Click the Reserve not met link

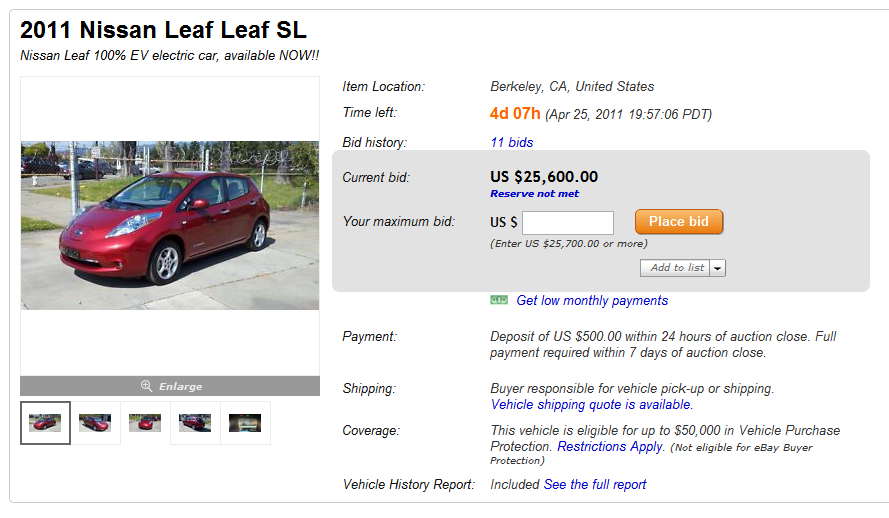[534, 194]
